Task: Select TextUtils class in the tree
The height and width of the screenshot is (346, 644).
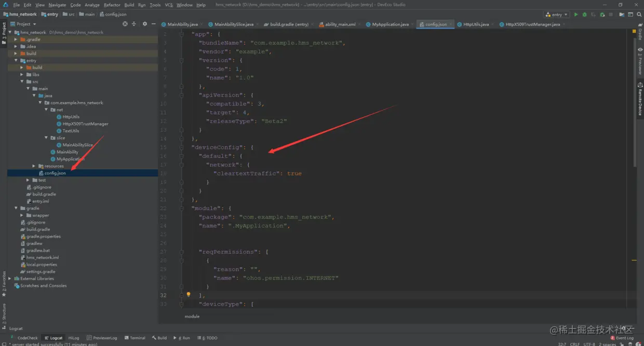Action: coord(71,131)
